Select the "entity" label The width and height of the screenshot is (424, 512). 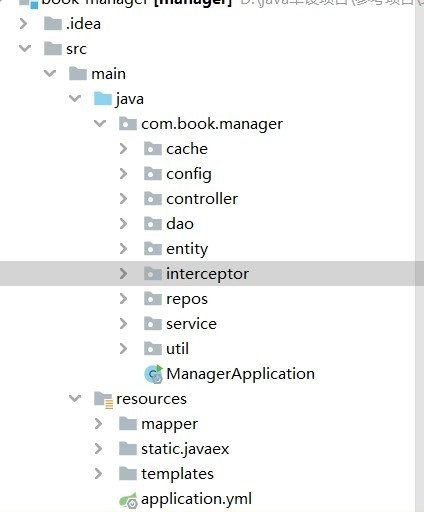[187, 250]
